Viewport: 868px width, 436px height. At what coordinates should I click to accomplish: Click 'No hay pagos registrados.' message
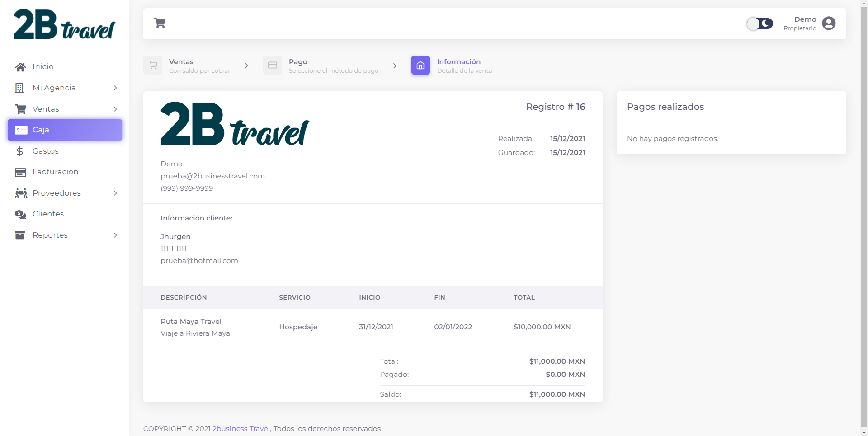tap(673, 139)
